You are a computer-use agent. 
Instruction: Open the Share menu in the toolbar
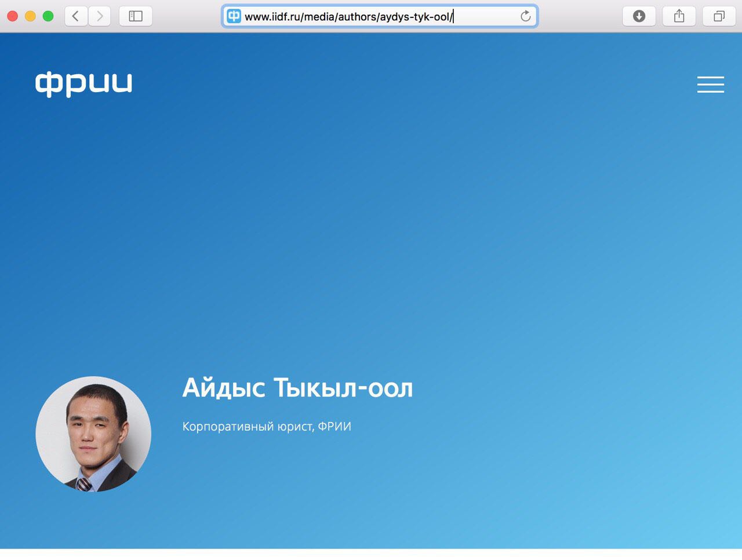(679, 16)
